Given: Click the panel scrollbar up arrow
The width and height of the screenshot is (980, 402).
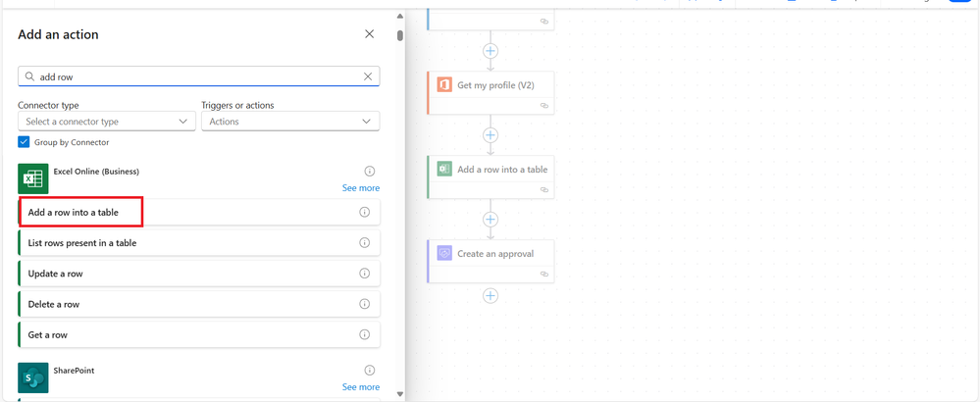Looking at the screenshot, I should click(x=400, y=17).
